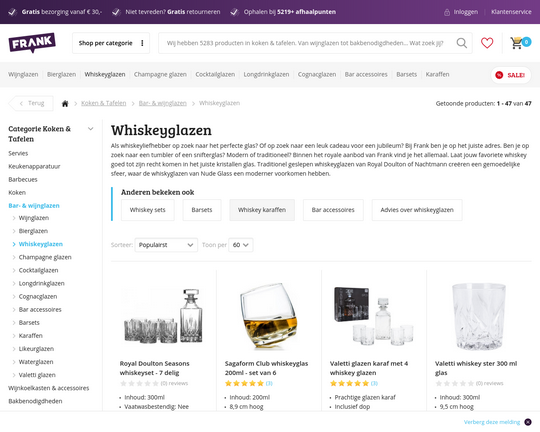The image size is (540, 432).
Task: Select Bierglazen in top category bar
Action: click(61, 74)
